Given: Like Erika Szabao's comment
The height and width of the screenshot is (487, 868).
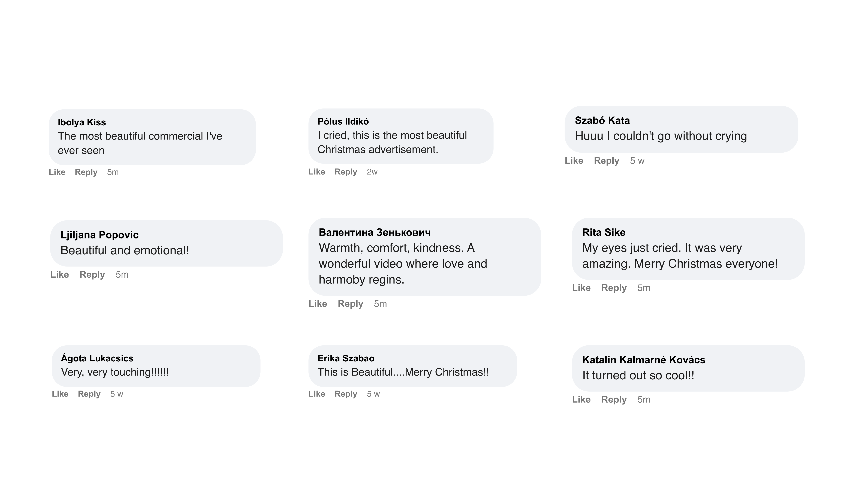Looking at the screenshot, I should click(x=317, y=394).
